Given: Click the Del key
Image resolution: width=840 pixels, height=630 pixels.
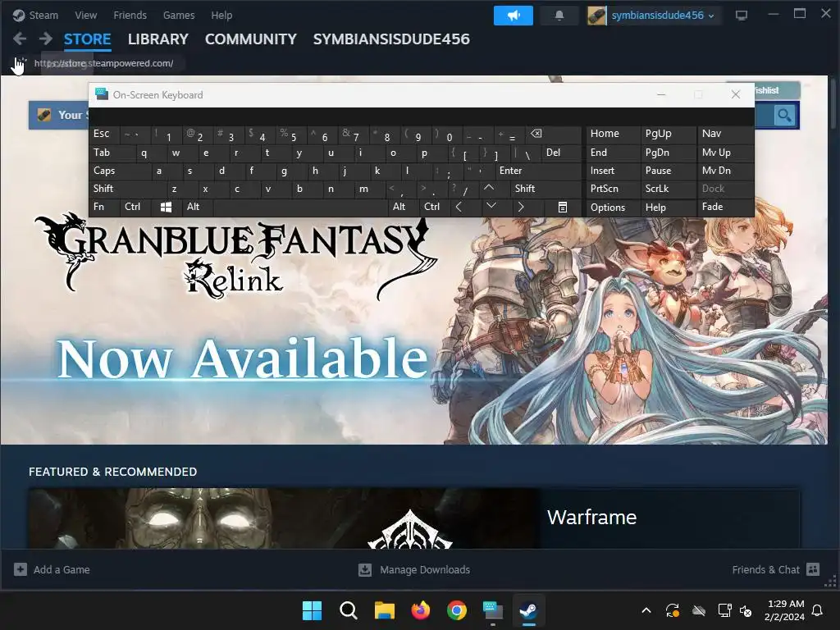Looking at the screenshot, I should [561, 153].
